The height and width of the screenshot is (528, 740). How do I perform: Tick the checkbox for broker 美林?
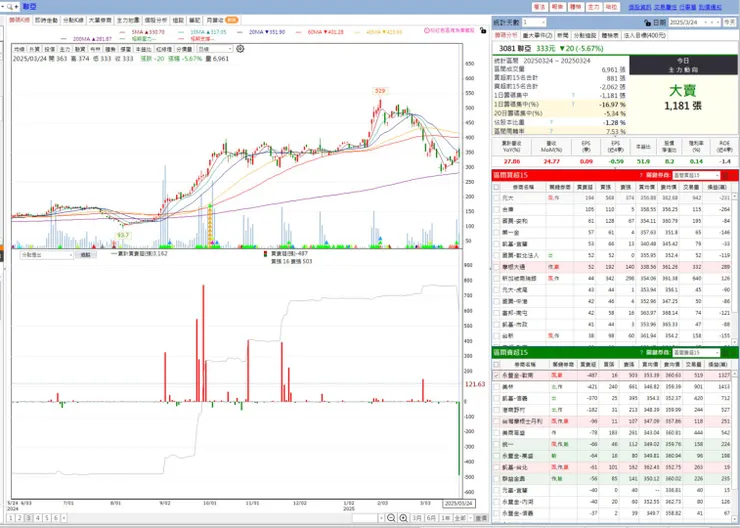point(496,387)
